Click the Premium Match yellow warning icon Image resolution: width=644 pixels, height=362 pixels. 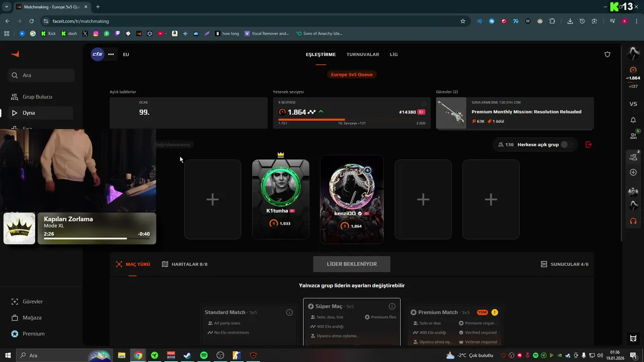[495, 312]
